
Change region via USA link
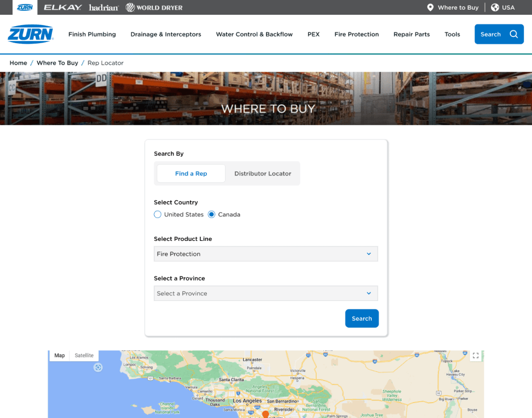[x=508, y=7]
